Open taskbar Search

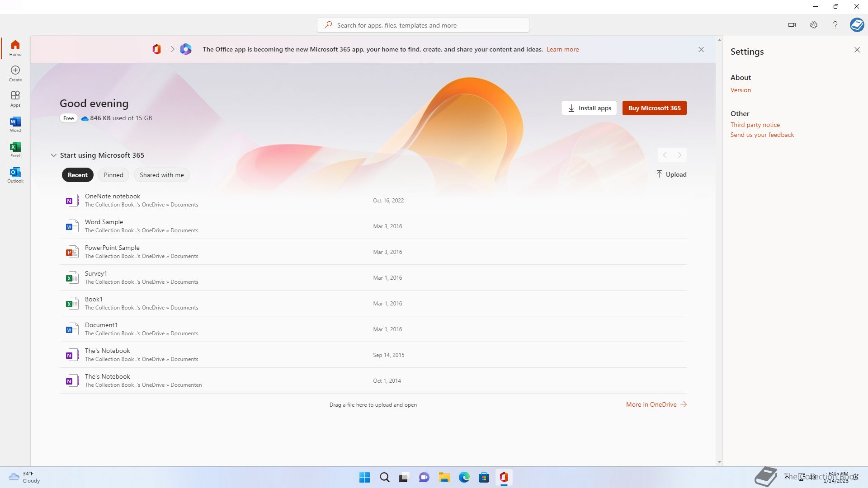pyautogui.click(x=384, y=477)
